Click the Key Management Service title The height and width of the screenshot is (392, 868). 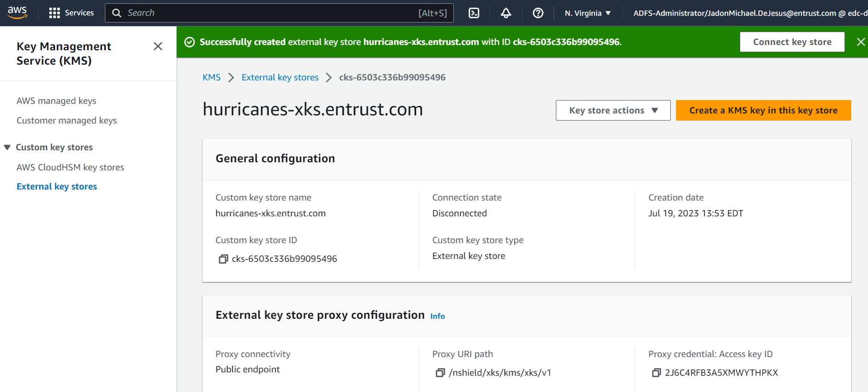(64, 54)
